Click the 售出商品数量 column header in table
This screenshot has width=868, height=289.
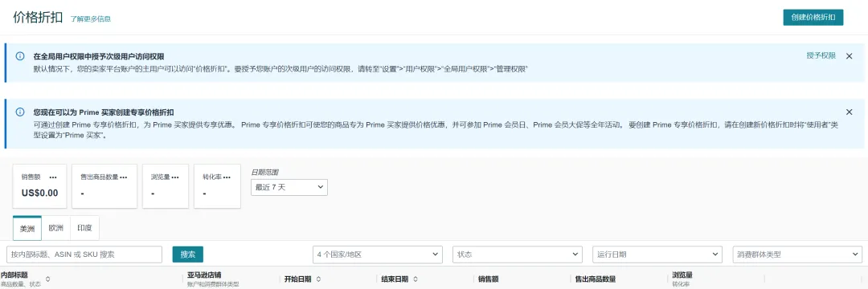click(596, 279)
